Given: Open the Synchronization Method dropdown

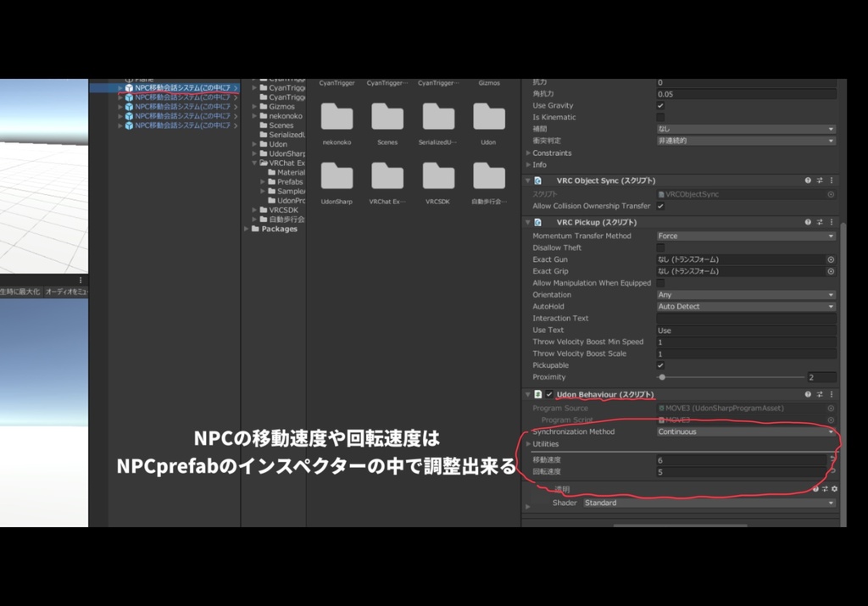Looking at the screenshot, I should tap(746, 431).
